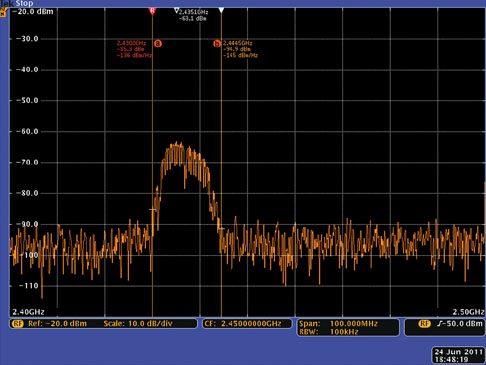Click the cursor a 2.4300GHz readout
486x365 pixels.
tap(131, 43)
